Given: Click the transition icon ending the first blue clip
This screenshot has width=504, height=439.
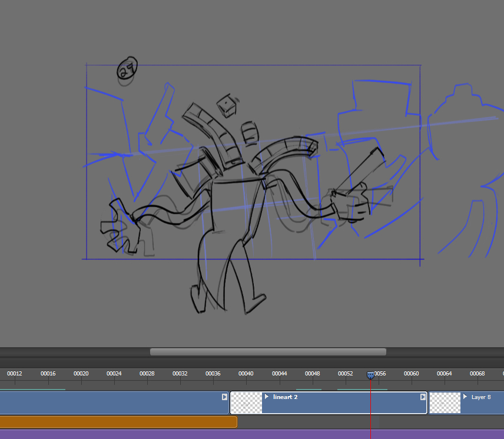Looking at the screenshot, I should point(224,397).
